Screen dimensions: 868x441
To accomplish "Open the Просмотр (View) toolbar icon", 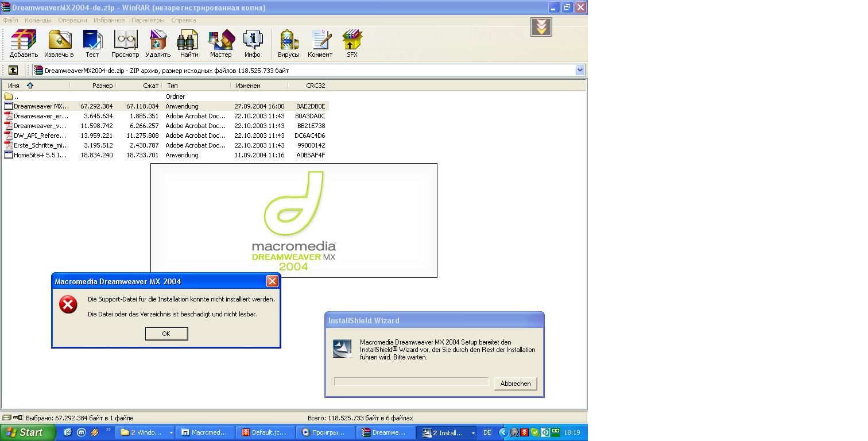I will 125,44.
